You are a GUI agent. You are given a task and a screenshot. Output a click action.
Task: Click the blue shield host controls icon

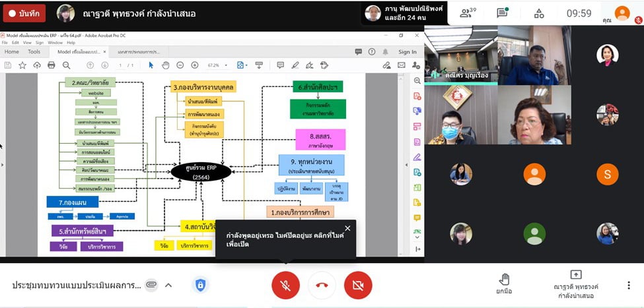200,285
